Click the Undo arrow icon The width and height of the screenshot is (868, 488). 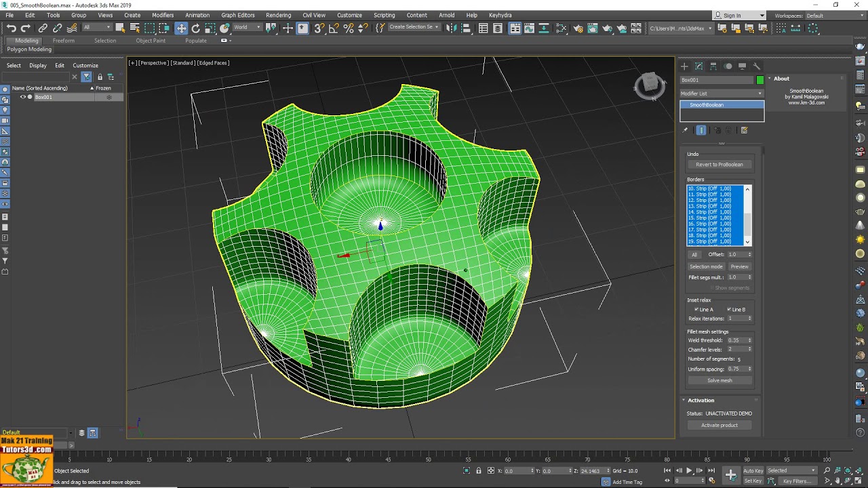[x=12, y=28]
